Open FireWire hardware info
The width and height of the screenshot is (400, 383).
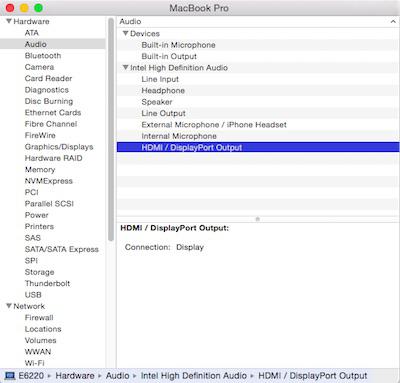coord(40,135)
